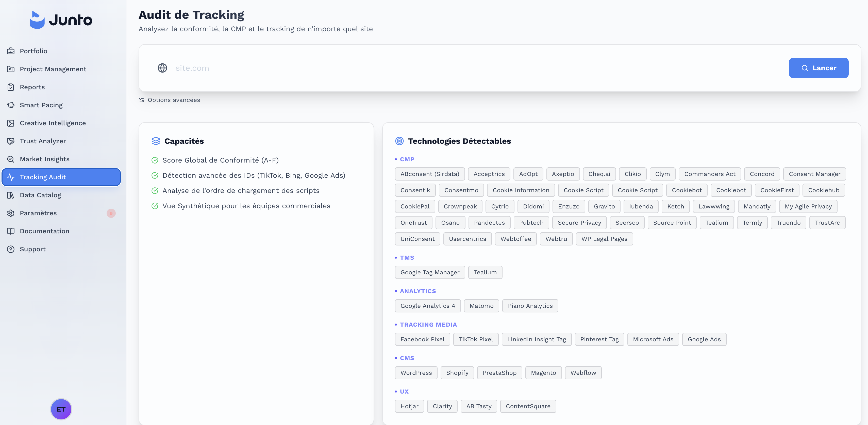This screenshot has height=425, width=868.
Task: Click the red notification badge on Paramètres
Action: 111,213
